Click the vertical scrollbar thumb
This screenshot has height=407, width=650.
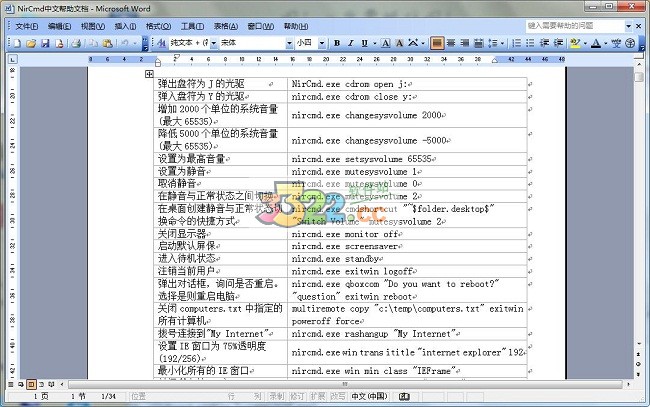pos(638,77)
